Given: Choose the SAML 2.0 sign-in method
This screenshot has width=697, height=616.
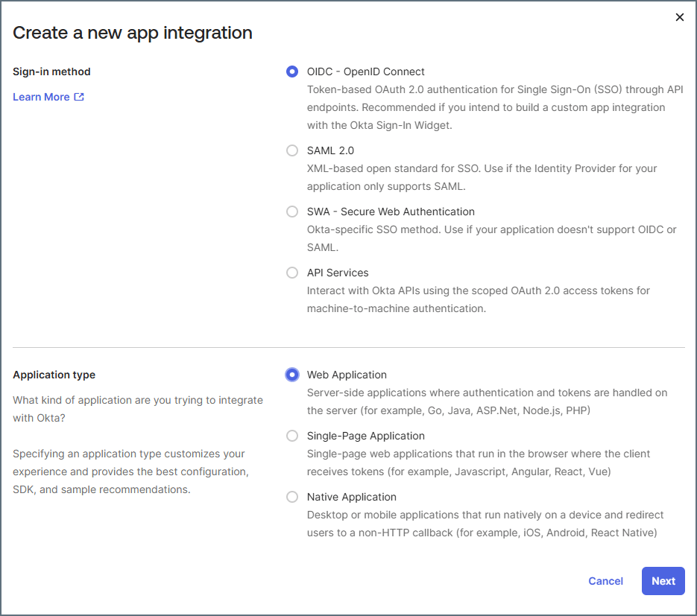Looking at the screenshot, I should [x=292, y=150].
